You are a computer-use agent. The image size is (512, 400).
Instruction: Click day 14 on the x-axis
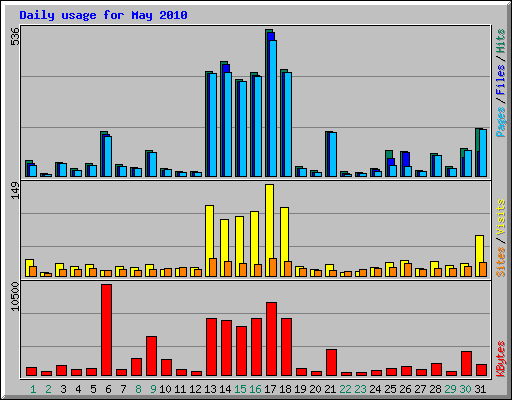coord(225,389)
